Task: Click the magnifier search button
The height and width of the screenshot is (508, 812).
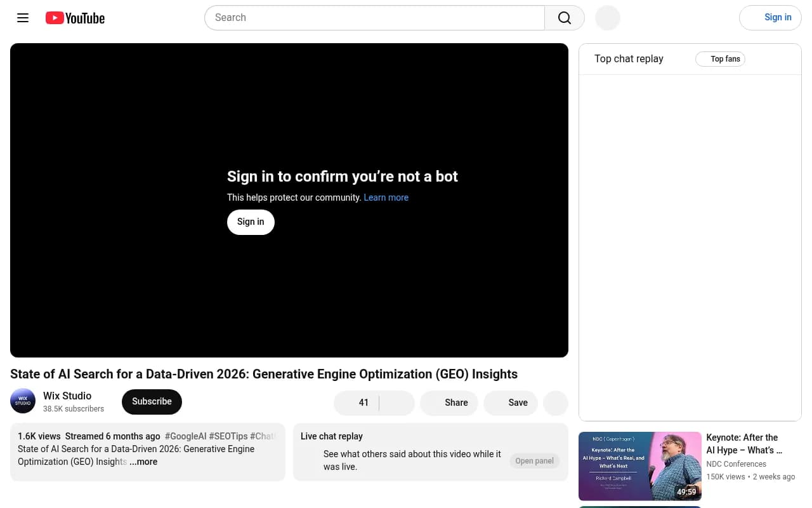Action: click(565, 18)
